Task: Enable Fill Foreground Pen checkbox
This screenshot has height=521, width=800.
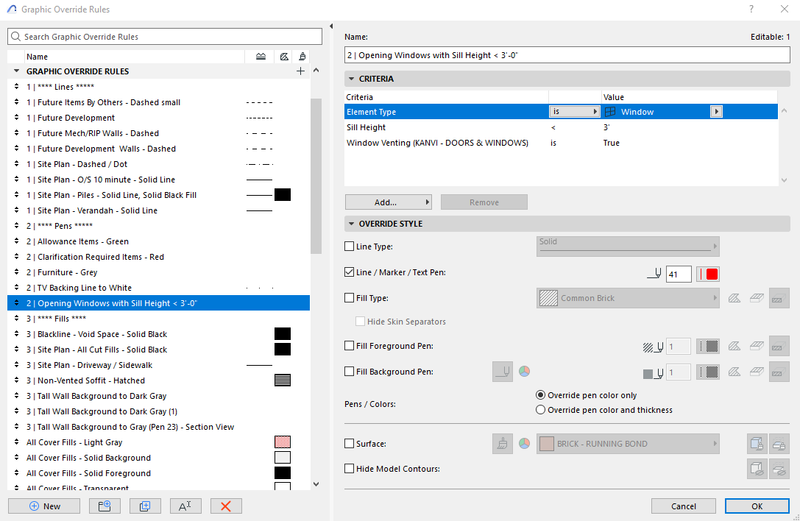Action: coord(349,345)
